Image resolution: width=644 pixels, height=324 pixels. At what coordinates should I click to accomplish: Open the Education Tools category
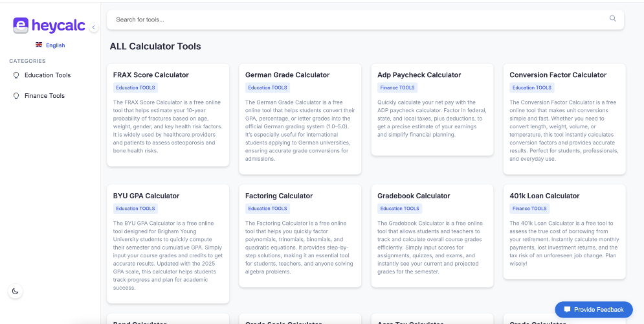click(x=47, y=75)
